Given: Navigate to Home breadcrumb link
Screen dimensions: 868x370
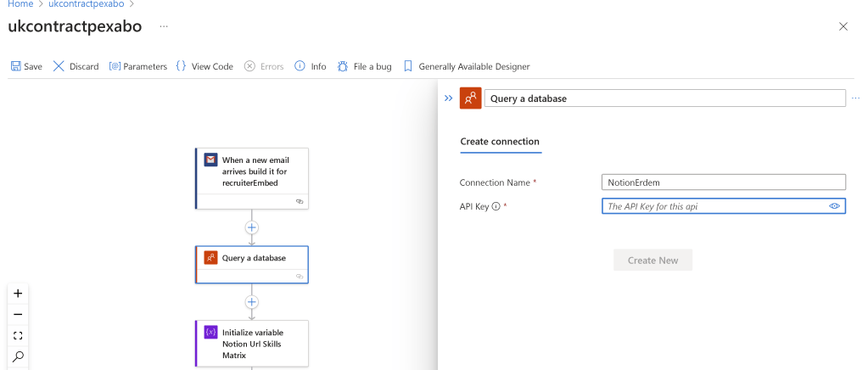Looking at the screenshot, I should (20, 4).
